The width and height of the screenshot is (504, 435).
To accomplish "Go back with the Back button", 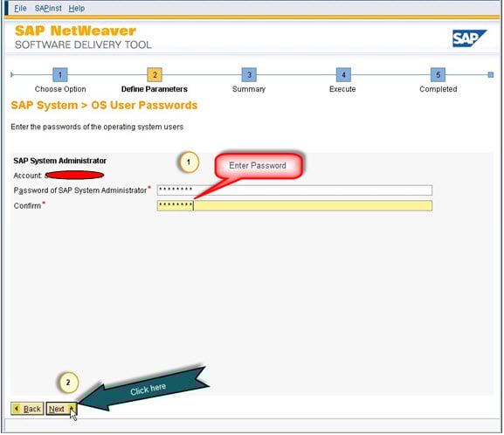I will tap(27, 409).
